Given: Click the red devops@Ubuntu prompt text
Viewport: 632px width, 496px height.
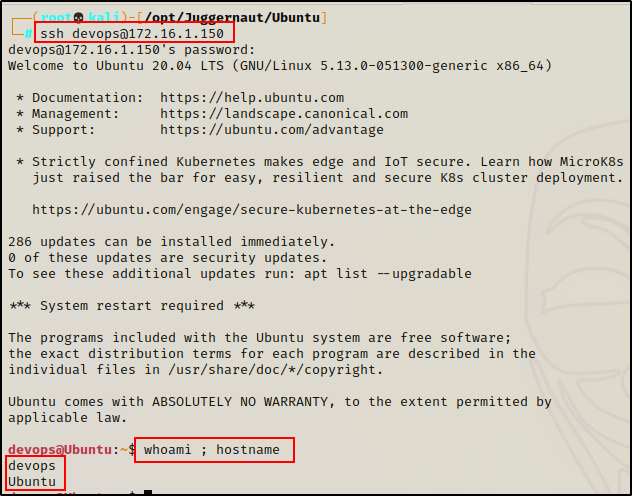Looking at the screenshot, I should point(60,450).
